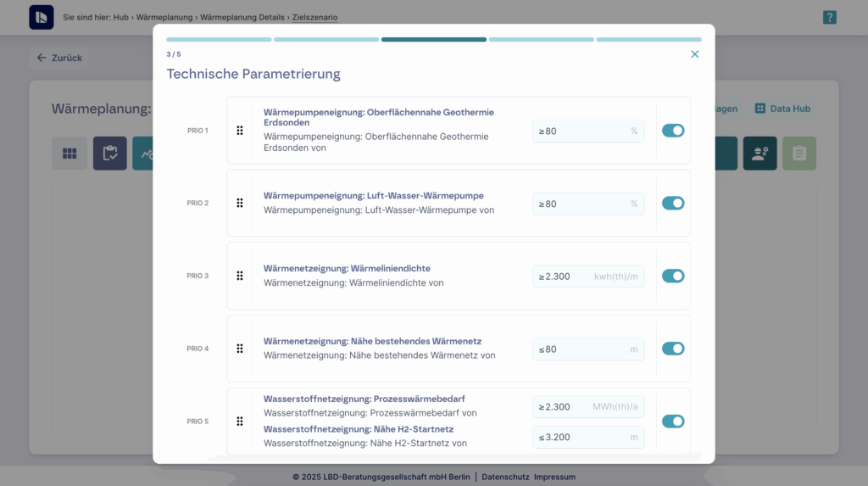Open the help question mark icon
Screen dimensions: 868x486
(829, 17)
